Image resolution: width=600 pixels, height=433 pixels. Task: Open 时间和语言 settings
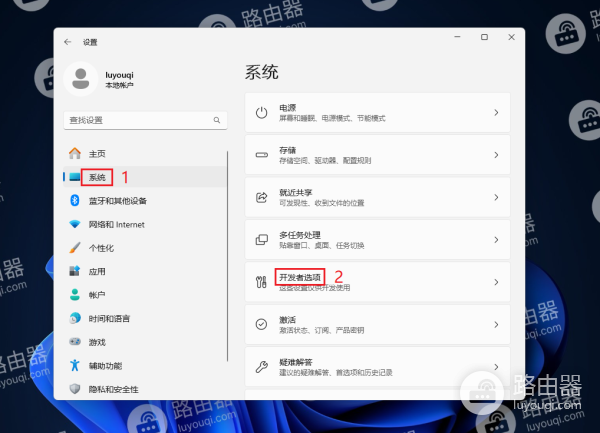(x=145, y=318)
